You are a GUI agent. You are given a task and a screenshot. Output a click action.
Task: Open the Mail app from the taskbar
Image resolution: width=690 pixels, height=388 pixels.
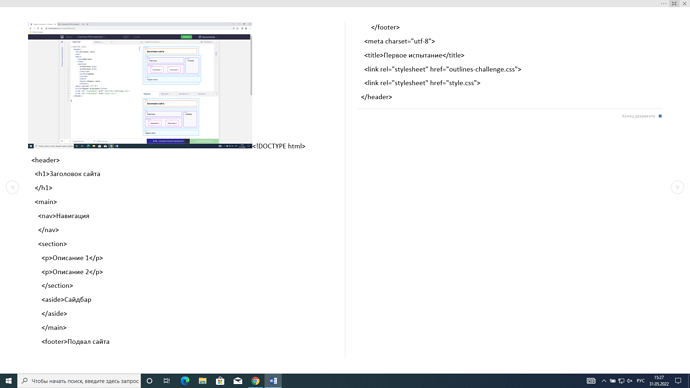(238, 381)
